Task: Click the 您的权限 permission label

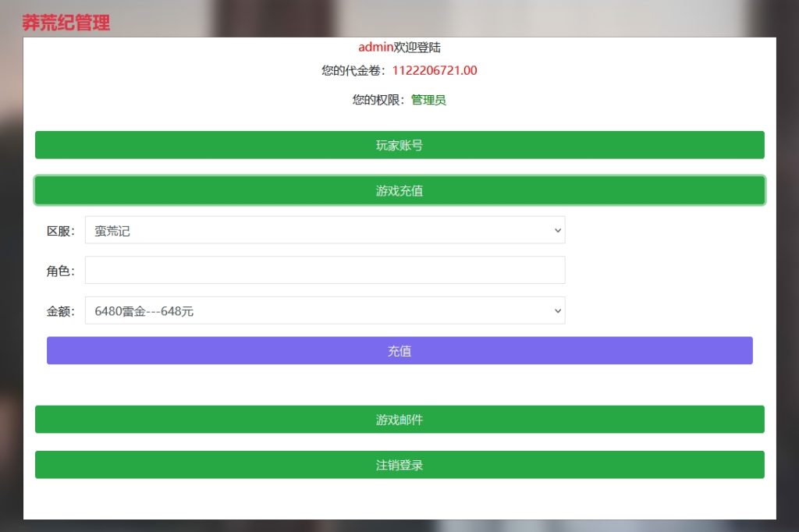Action: (x=376, y=100)
